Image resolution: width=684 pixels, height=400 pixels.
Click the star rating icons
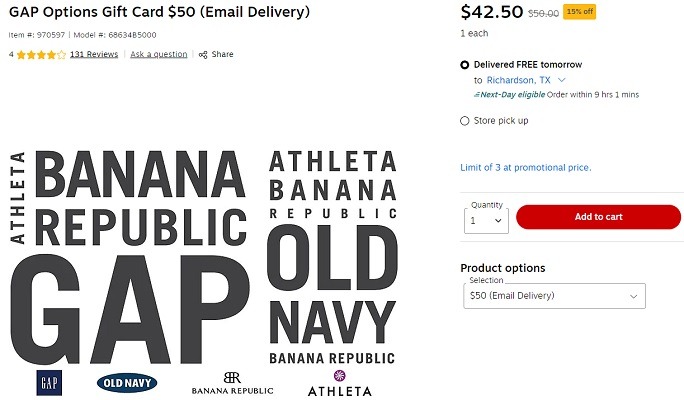[x=41, y=55]
